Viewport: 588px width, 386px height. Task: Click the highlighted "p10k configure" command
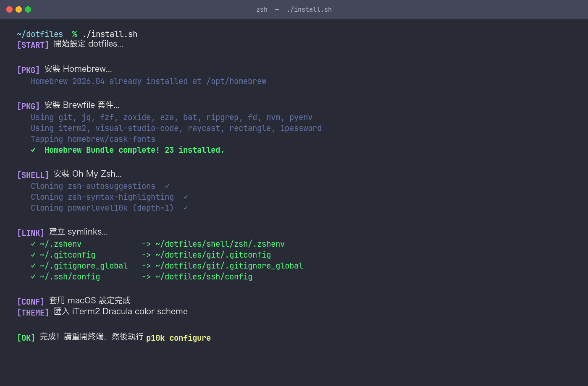tap(178, 338)
